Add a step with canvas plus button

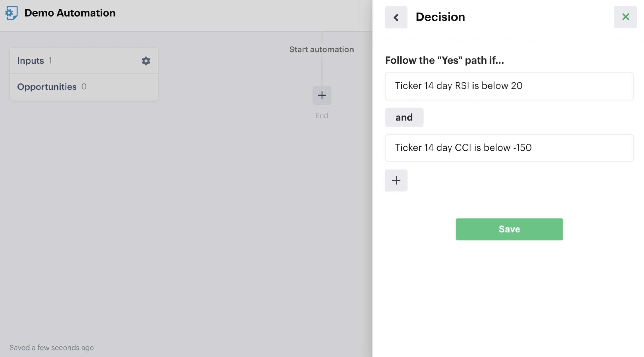(322, 95)
